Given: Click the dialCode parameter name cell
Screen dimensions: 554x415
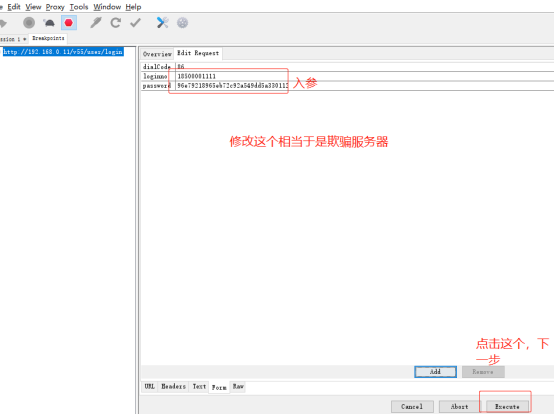Looking at the screenshot, I should click(x=158, y=66).
